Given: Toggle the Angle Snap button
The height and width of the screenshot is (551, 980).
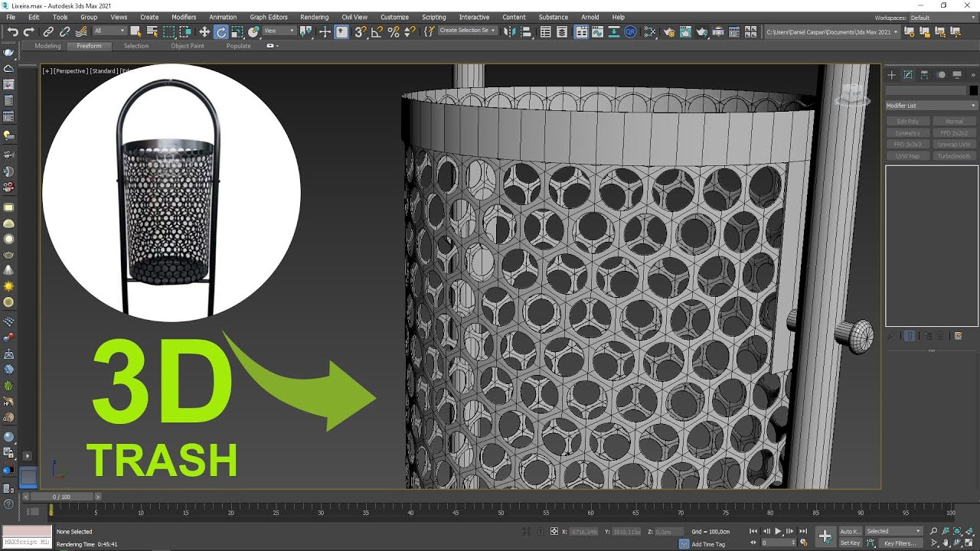Looking at the screenshot, I should point(377,31).
